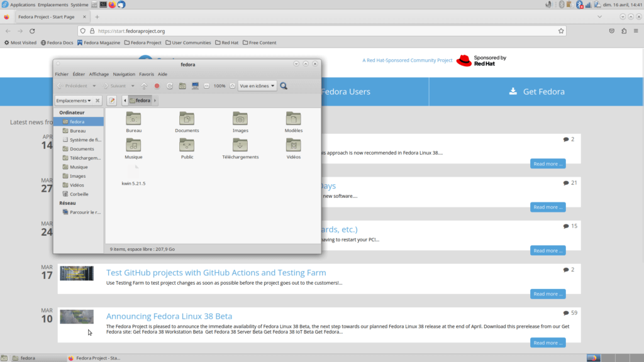This screenshot has height=362, width=644.
Task: Click the clipboard manager tray icon
Action: pos(570,4)
